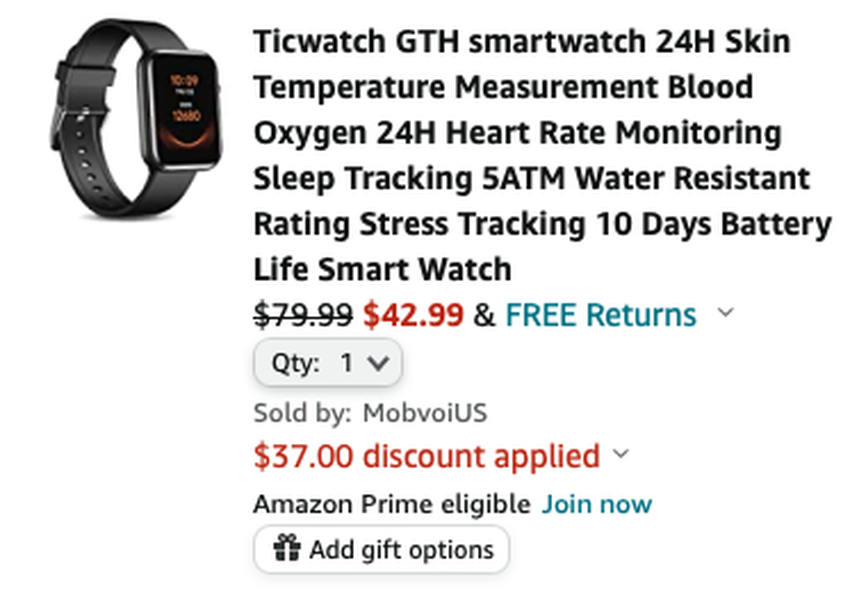Expand the chevron beside FREE Returns
The height and width of the screenshot is (595, 850).
pyautogui.click(x=725, y=312)
